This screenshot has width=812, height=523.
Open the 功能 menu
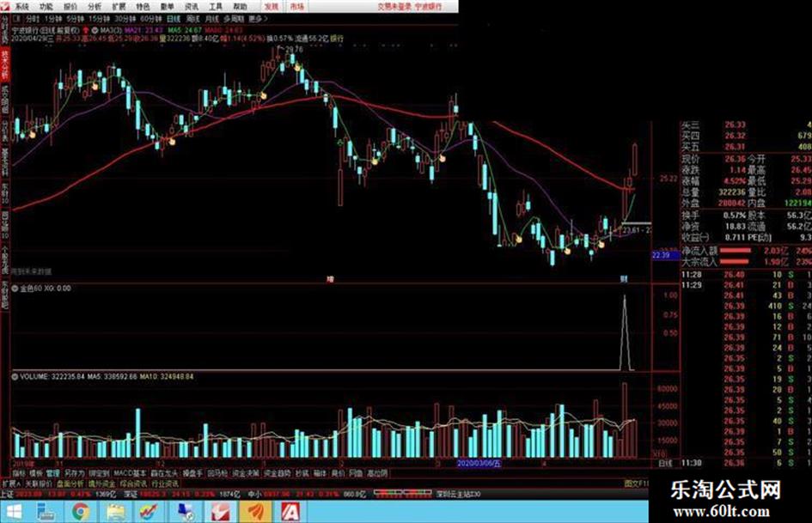(46, 7)
